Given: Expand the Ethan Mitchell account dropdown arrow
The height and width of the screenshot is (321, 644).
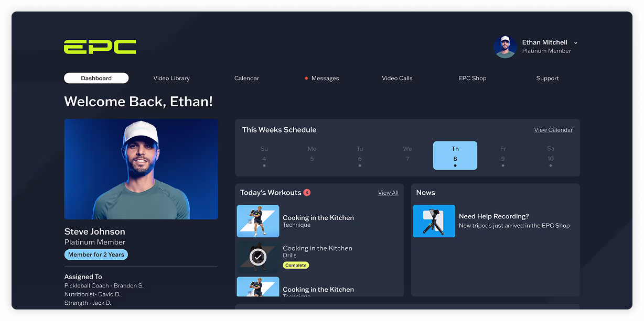Looking at the screenshot, I should [x=576, y=43].
